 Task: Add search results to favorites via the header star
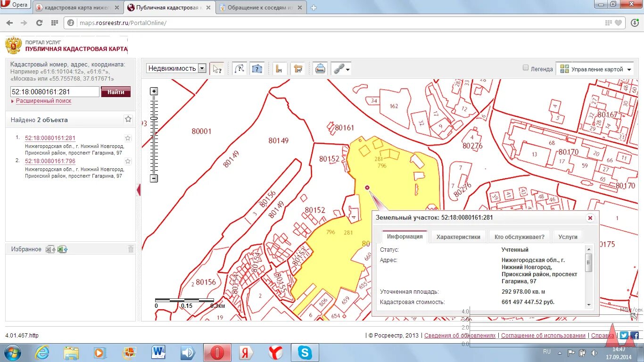(x=128, y=119)
